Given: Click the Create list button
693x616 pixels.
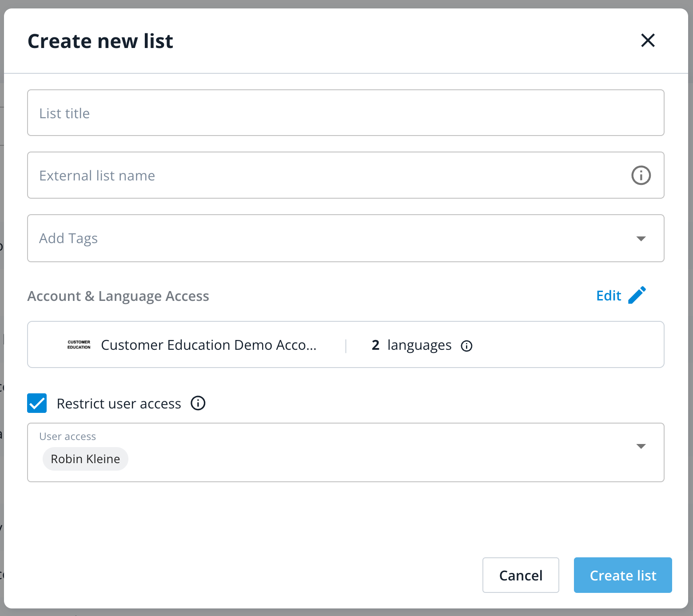Looking at the screenshot, I should click(x=622, y=575).
